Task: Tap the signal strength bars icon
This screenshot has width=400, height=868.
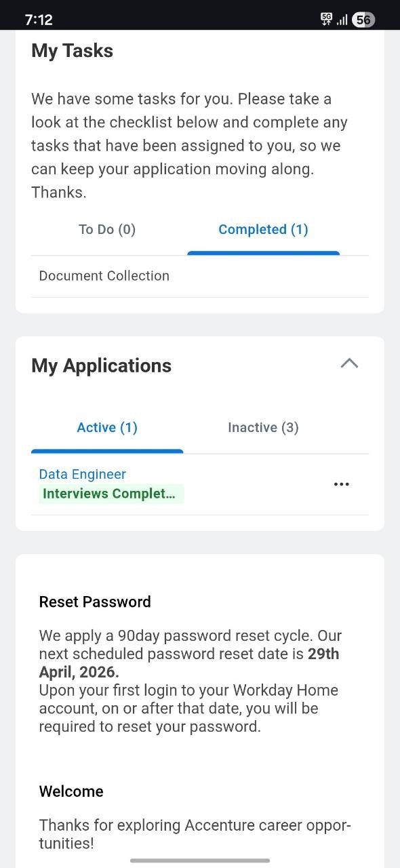Action: point(342,20)
